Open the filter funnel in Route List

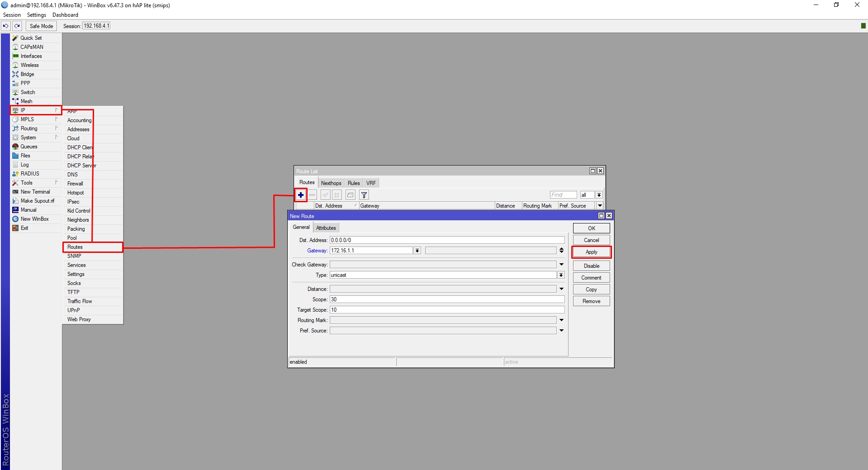364,195
